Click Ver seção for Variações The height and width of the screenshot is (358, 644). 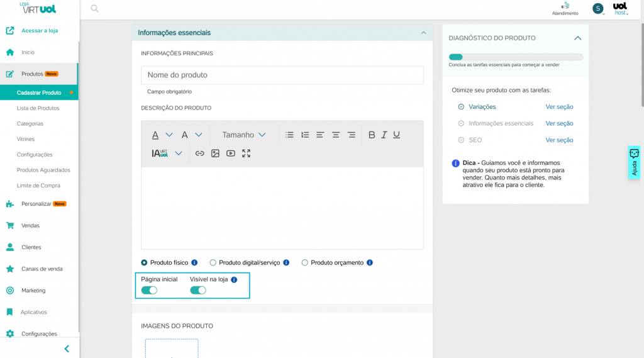click(x=559, y=107)
